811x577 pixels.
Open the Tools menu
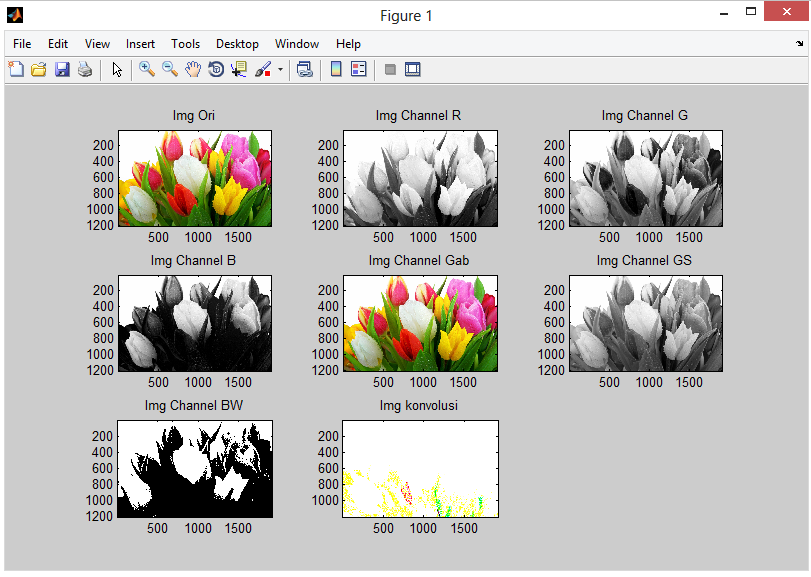[x=186, y=44]
